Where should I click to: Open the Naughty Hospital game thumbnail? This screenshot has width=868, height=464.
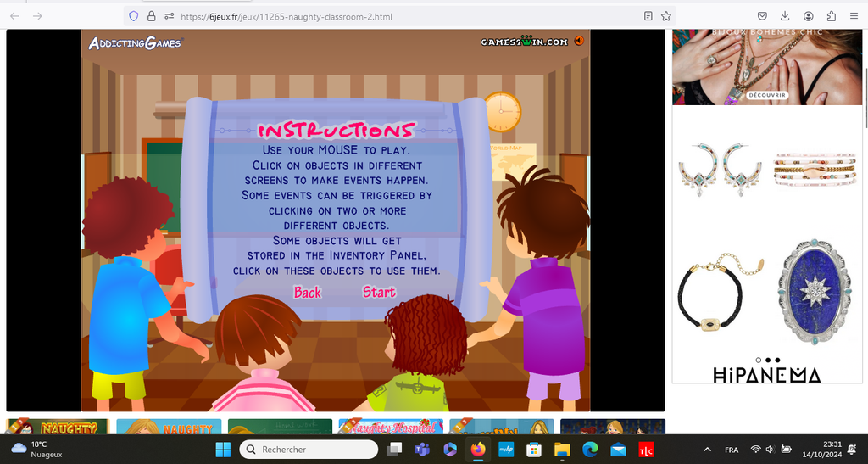click(391, 427)
